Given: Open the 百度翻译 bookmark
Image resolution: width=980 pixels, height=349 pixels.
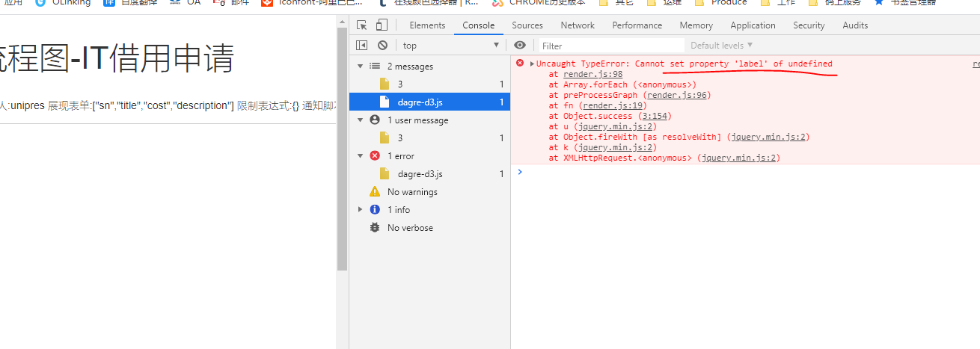Looking at the screenshot, I should (x=131, y=2).
